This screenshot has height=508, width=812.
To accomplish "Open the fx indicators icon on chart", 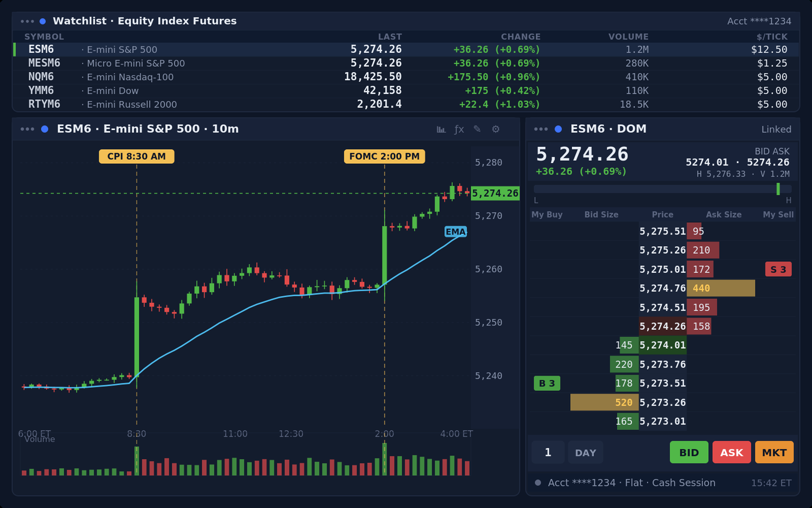I will point(459,129).
